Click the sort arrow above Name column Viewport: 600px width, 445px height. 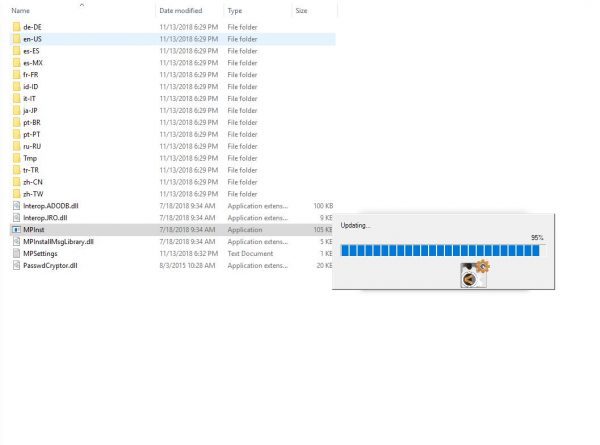click(82, 5)
